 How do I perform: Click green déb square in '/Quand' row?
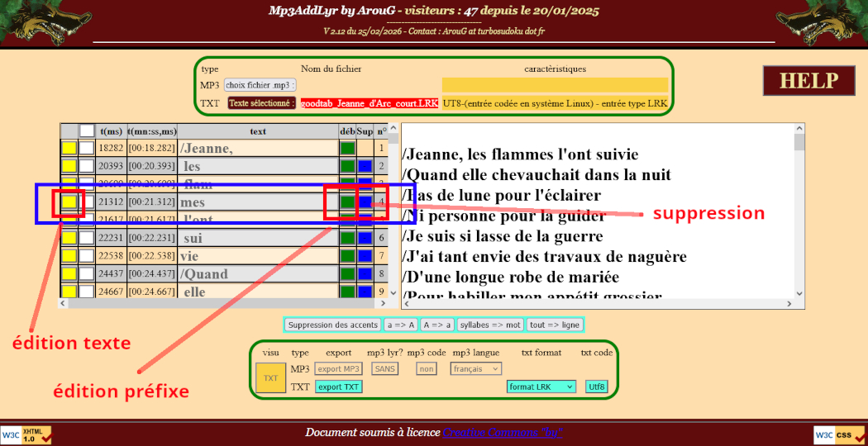(347, 273)
